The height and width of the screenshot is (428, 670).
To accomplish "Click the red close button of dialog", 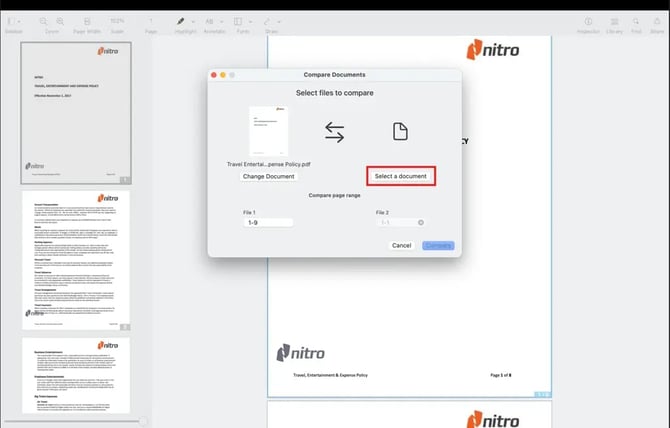I will point(214,75).
